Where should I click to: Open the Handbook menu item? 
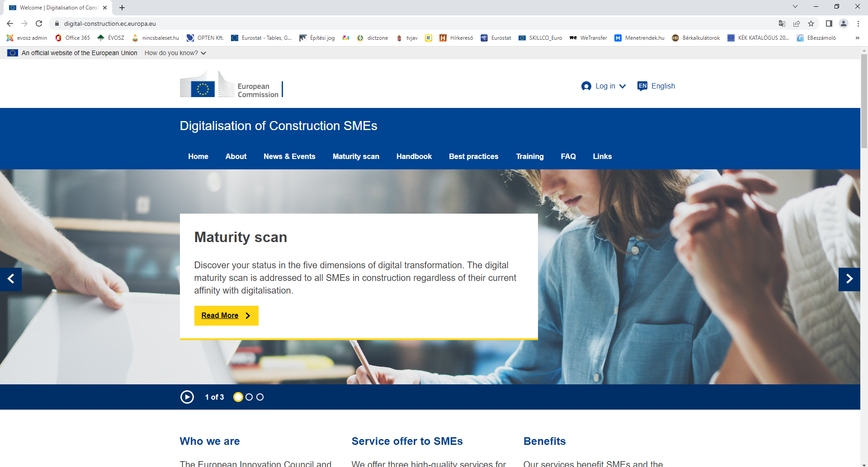[x=414, y=156]
